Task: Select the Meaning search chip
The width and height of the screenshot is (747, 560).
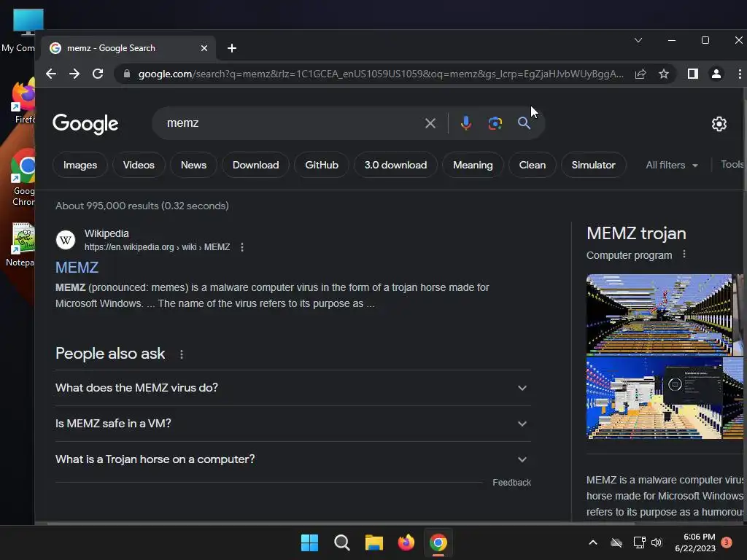Action: tap(473, 165)
